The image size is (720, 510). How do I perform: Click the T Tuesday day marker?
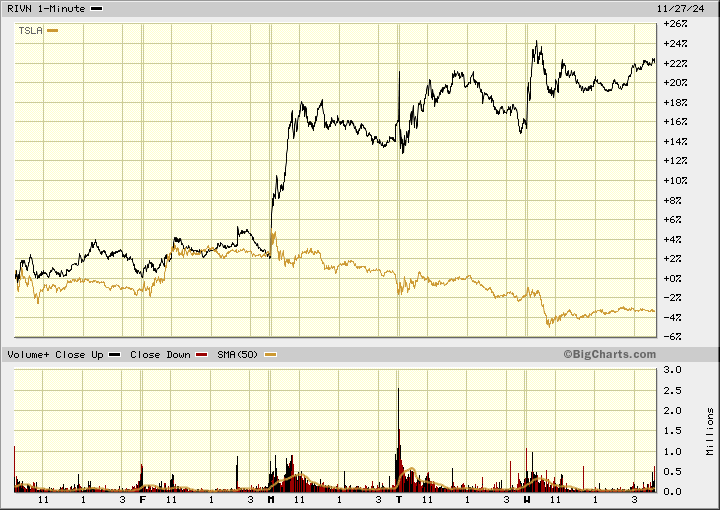click(399, 499)
